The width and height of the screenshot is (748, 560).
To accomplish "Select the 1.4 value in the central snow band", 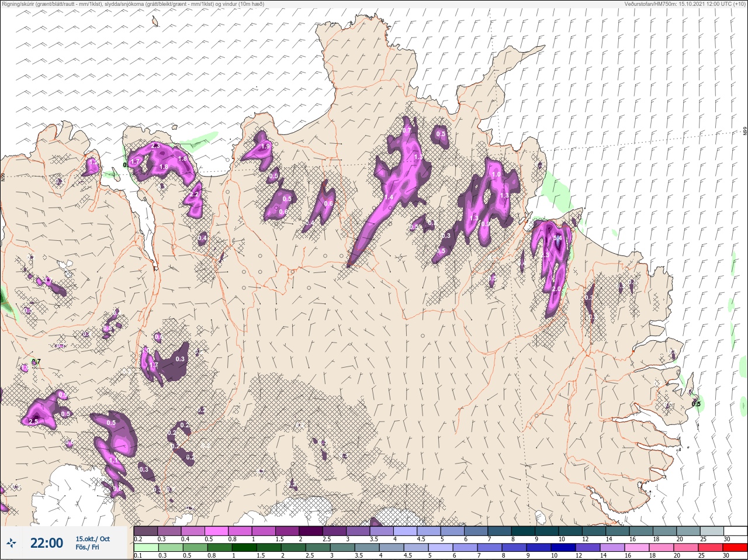I will pyautogui.click(x=389, y=198).
